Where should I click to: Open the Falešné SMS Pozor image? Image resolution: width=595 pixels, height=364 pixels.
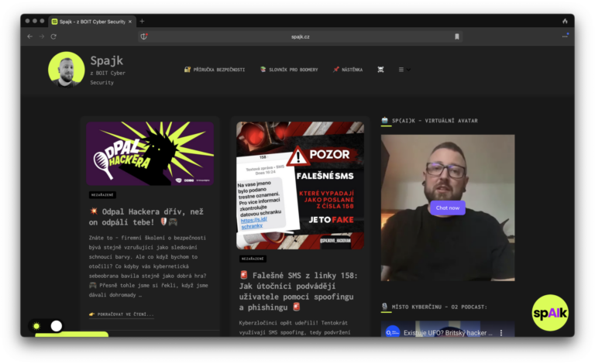300,185
